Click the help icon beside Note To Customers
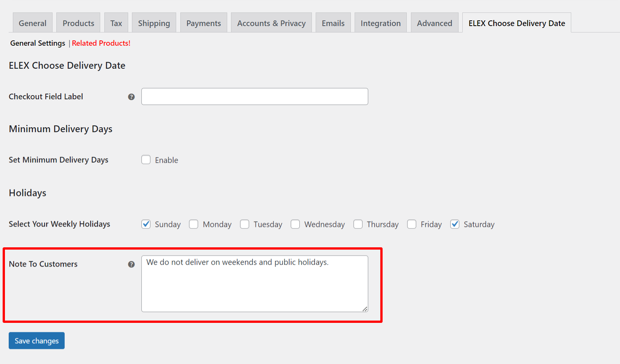The width and height of the screenshot is (620, 364). [x=131, y=264]
